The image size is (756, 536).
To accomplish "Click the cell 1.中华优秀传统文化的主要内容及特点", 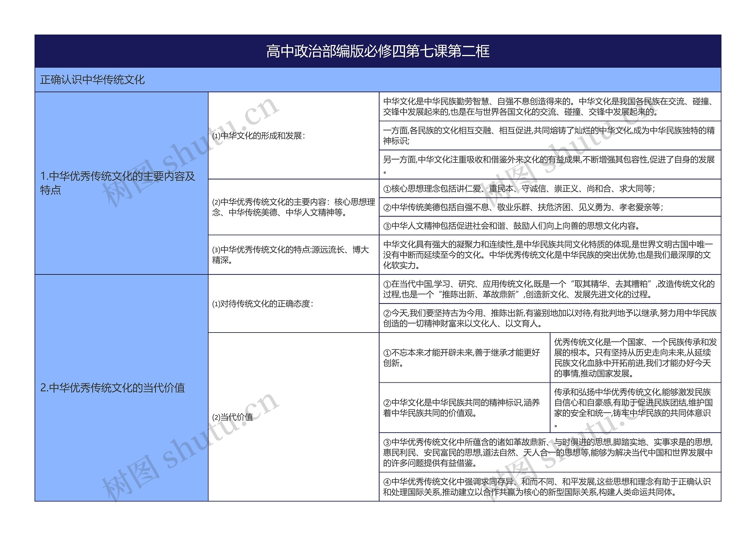I will coord(121,183).
